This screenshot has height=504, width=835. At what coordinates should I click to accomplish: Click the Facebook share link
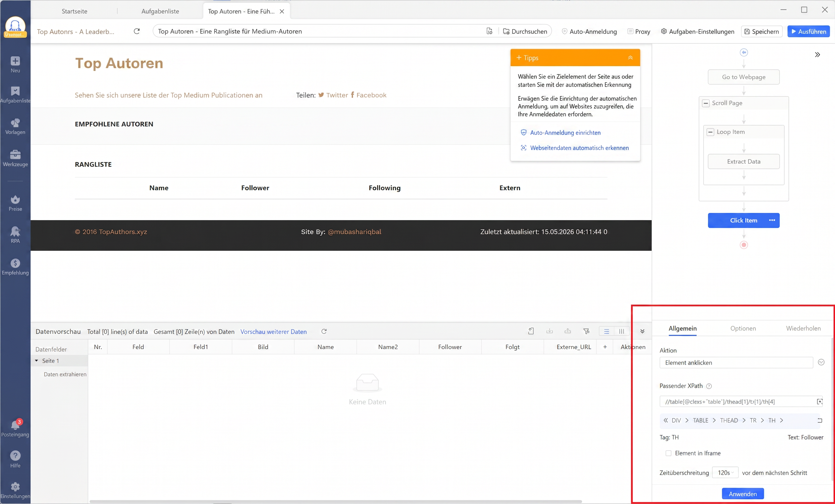point(368,95)
